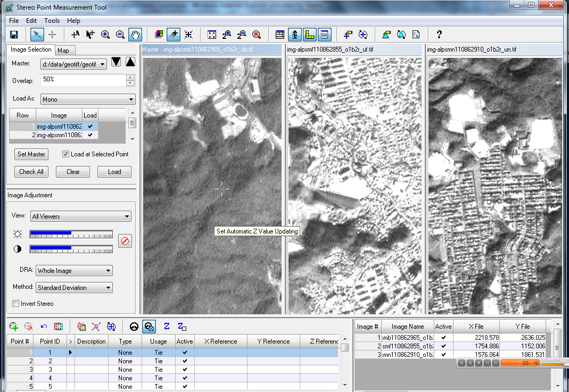Screen dimensions: 569x392
Task: Click the reset image adjustment red circle icon
Action: pyautogui.click(x=125, y=241)
